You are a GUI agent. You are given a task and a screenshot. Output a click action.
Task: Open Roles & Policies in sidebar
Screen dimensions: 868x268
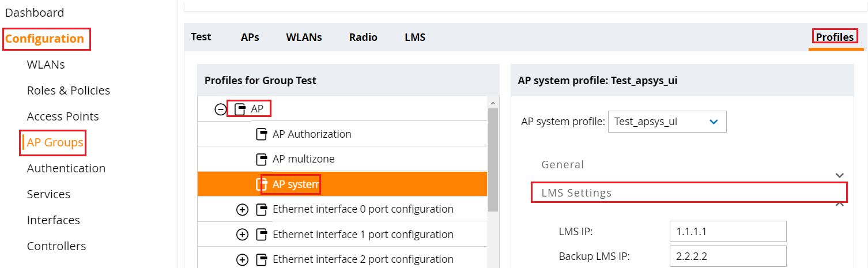pyautogui.click(x=69, y=90)
